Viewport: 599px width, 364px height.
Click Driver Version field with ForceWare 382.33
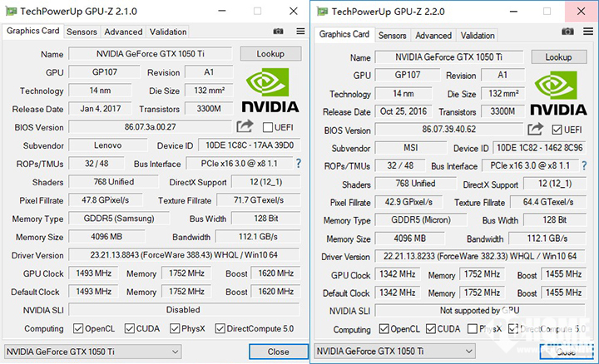[x=480, y=256]
